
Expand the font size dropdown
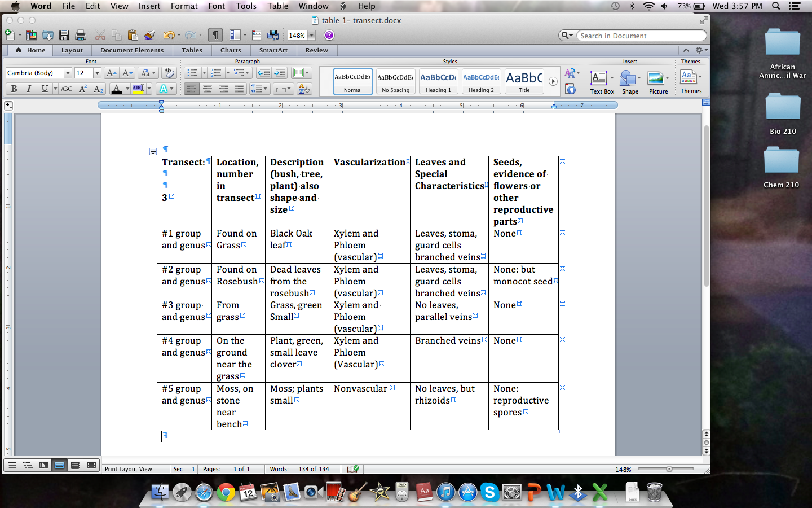pyautogui.click(x=97, y=73)
